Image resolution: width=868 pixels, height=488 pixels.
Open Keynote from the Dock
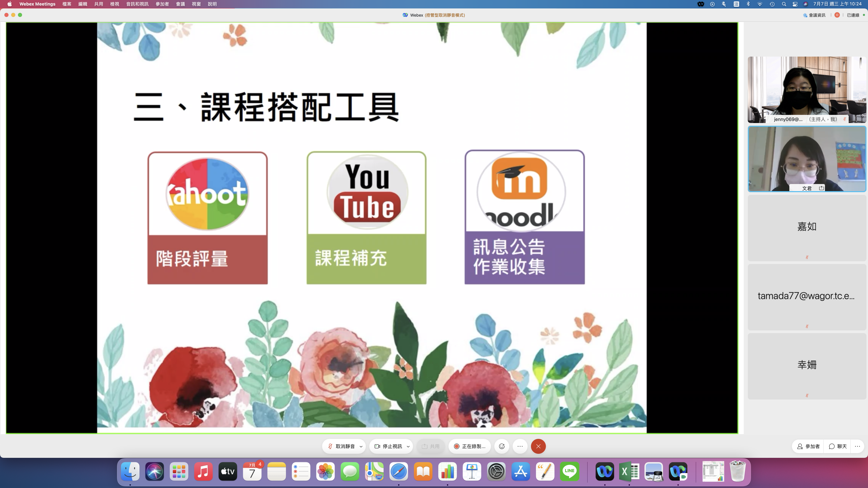pyautogui.click(x=472, y=471)
